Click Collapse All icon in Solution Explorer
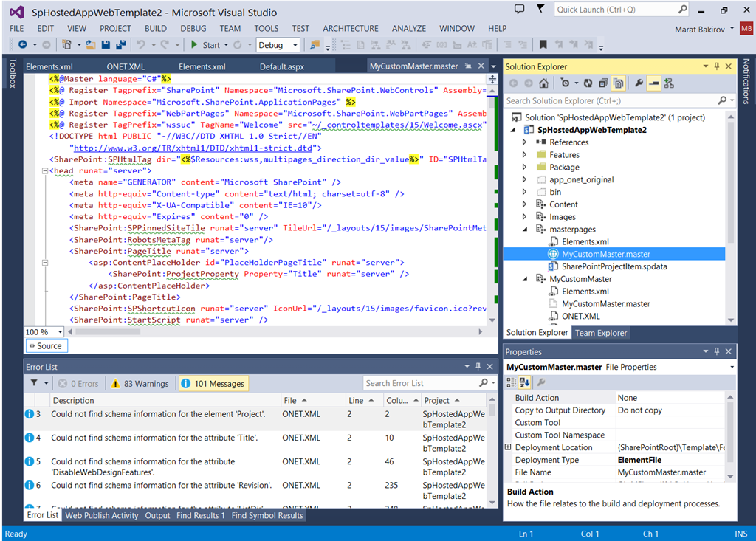 pos(603,83)
